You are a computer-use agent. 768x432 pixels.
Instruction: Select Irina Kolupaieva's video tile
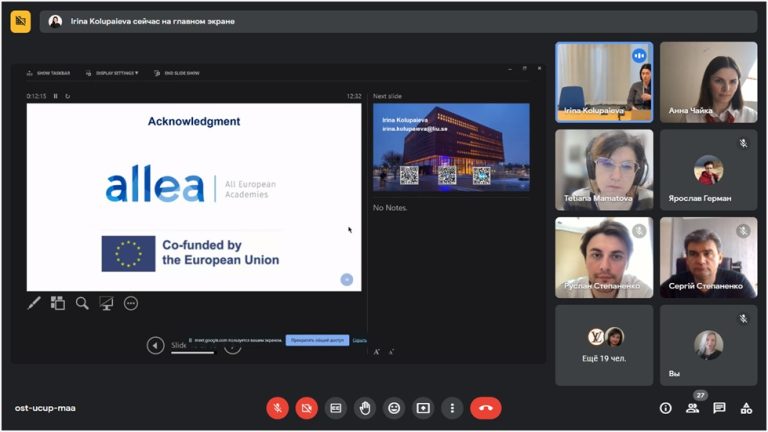[604, 82]
